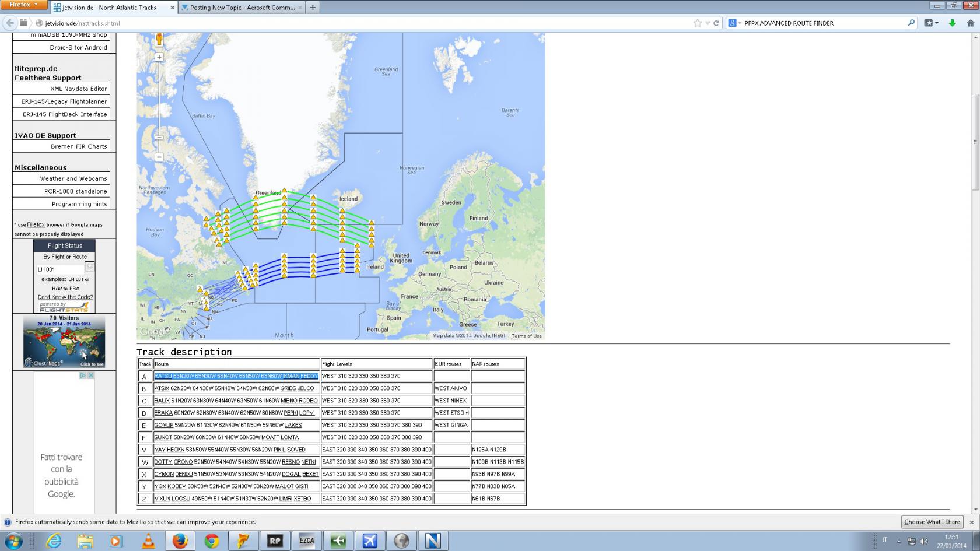
Task: Open Internet Explorer from the taskbar
Action: click(54, 541)
